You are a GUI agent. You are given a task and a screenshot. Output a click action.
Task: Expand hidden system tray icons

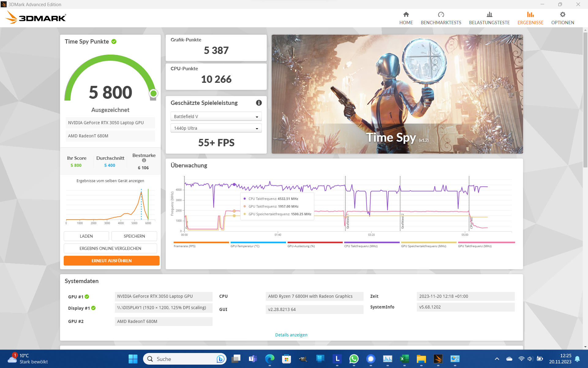click(497, 358)
